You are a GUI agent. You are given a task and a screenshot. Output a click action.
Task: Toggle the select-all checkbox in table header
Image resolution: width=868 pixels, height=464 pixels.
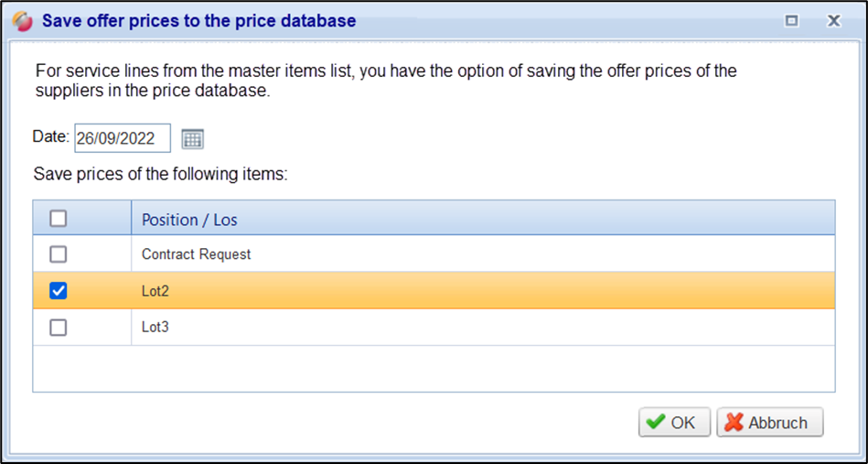tap(59, 219)
